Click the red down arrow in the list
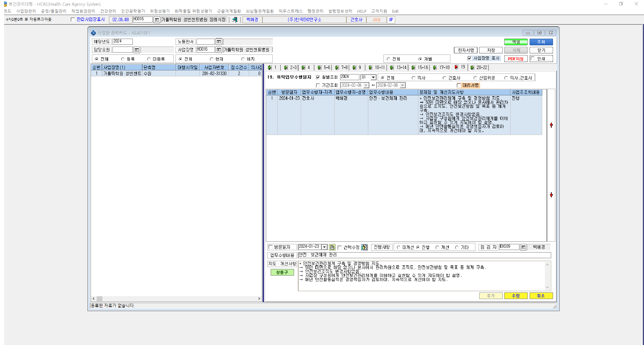644x345 pixels. [x=551, y=195]
